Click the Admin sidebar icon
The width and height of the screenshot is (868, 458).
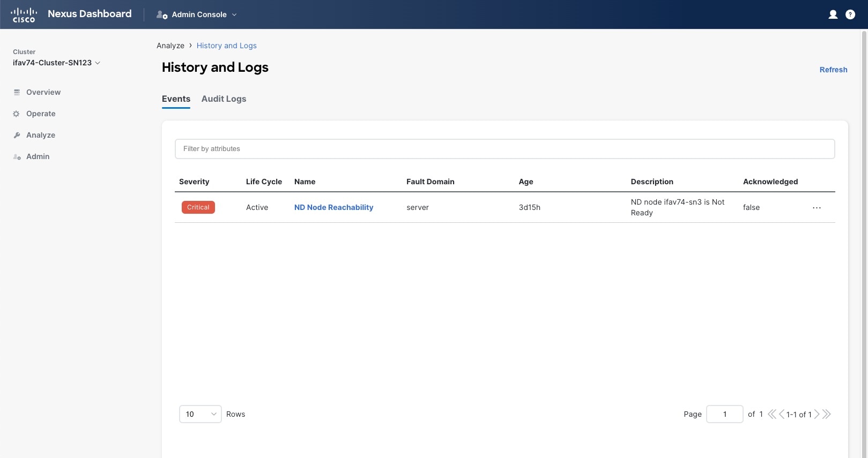pos(17,156)
